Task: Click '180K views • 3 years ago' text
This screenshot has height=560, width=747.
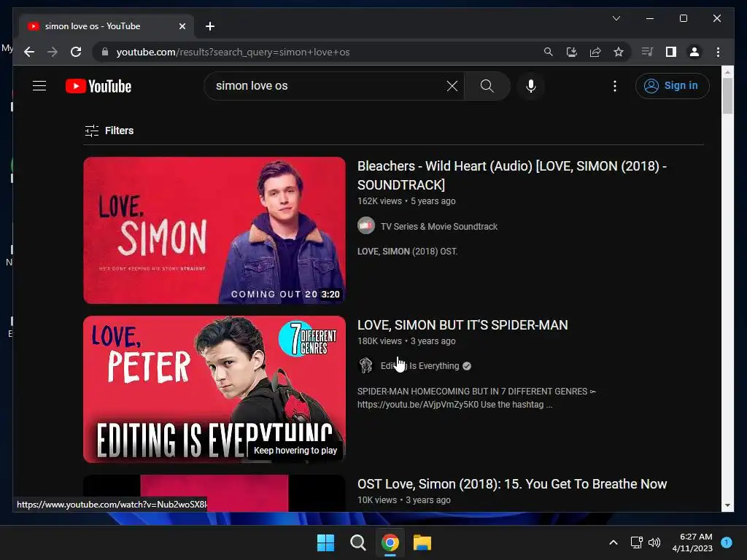Action: tap(406, 341)
